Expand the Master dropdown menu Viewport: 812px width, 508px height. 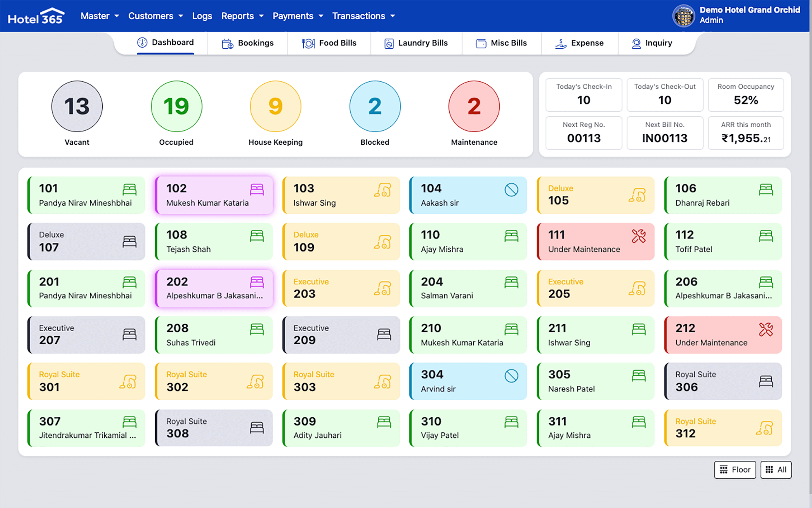tap(99, 16)
